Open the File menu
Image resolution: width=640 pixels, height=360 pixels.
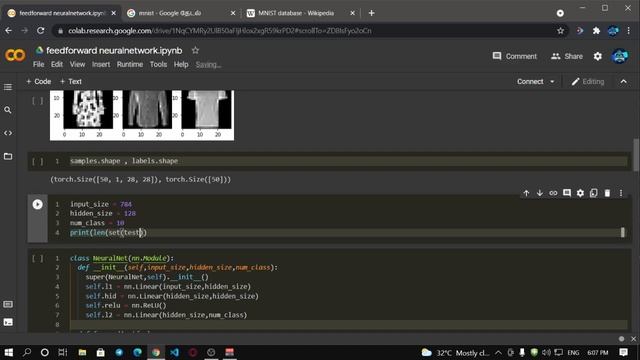pos(38,64)
